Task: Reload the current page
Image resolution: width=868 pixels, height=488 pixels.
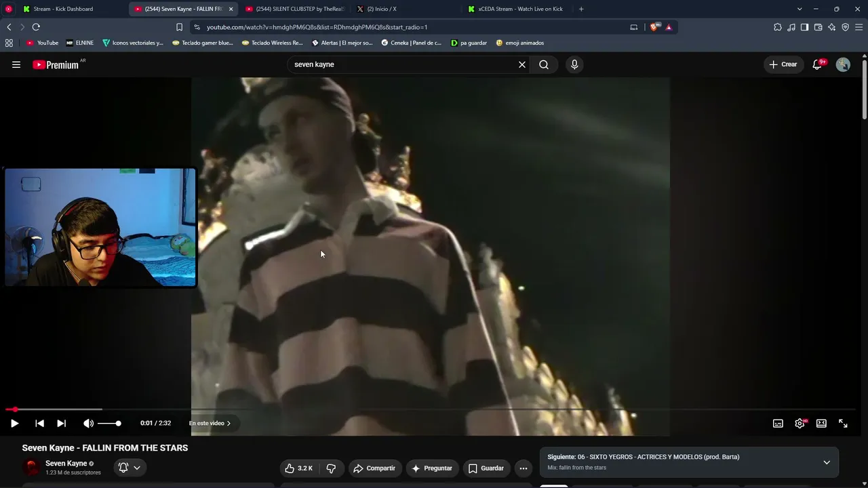Action: pyautogui.click(x=36, y=27)
